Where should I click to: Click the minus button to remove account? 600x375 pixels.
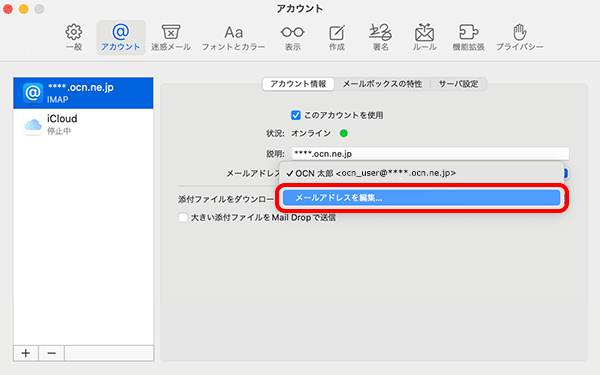(51, 353)
